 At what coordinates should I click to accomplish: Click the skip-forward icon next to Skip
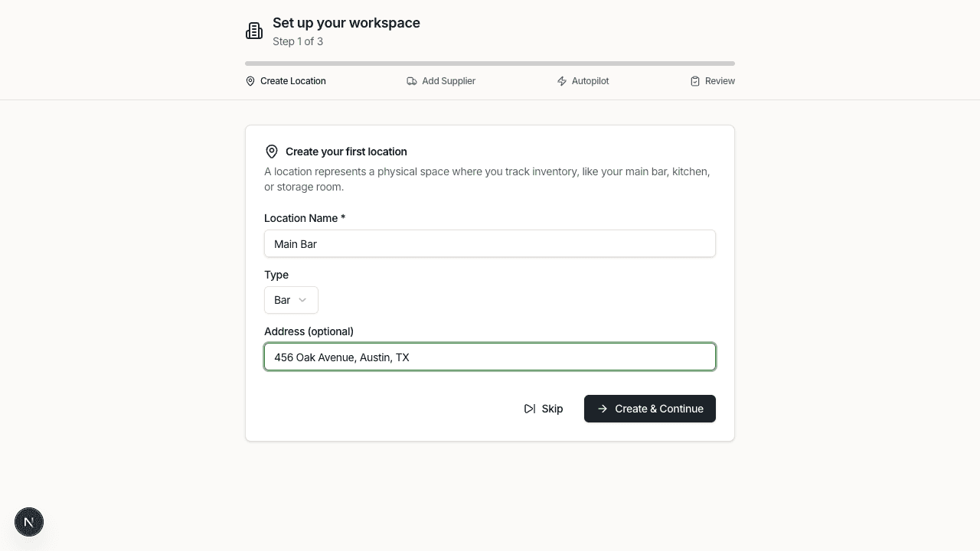coord(530,409)
